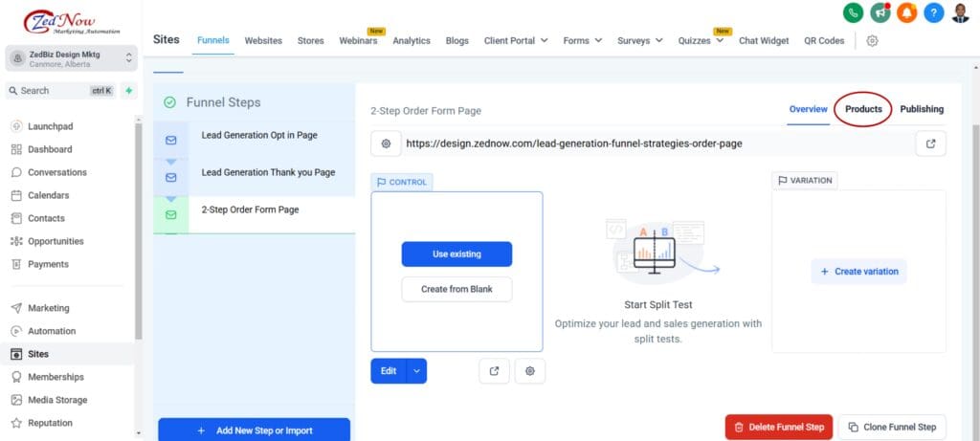Click the blue Edit button
Screen dimensions: 980x441
(x=389, y=371)
